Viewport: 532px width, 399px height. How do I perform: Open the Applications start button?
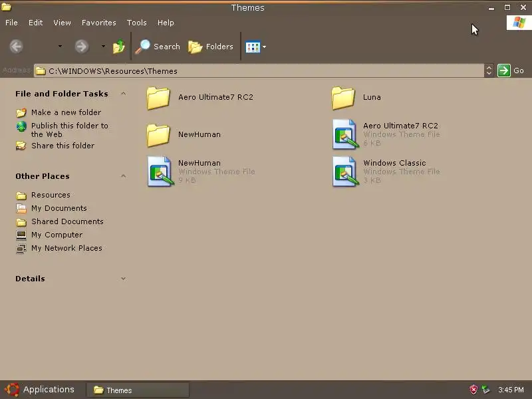point(39,390)
